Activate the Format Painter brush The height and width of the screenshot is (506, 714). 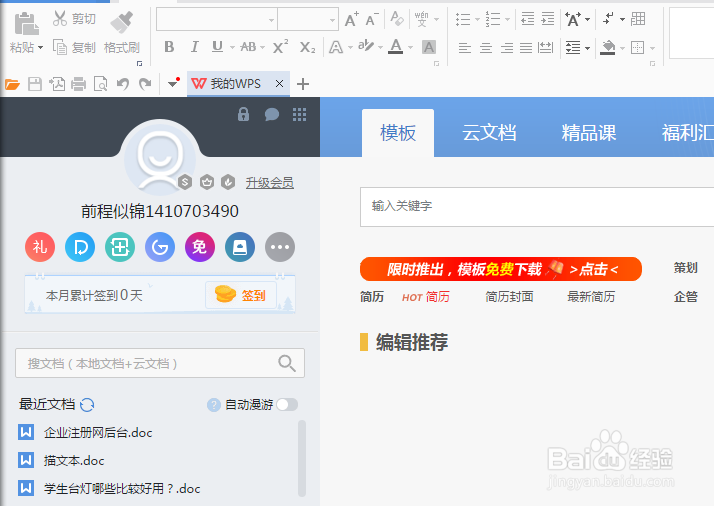(122, 22)
